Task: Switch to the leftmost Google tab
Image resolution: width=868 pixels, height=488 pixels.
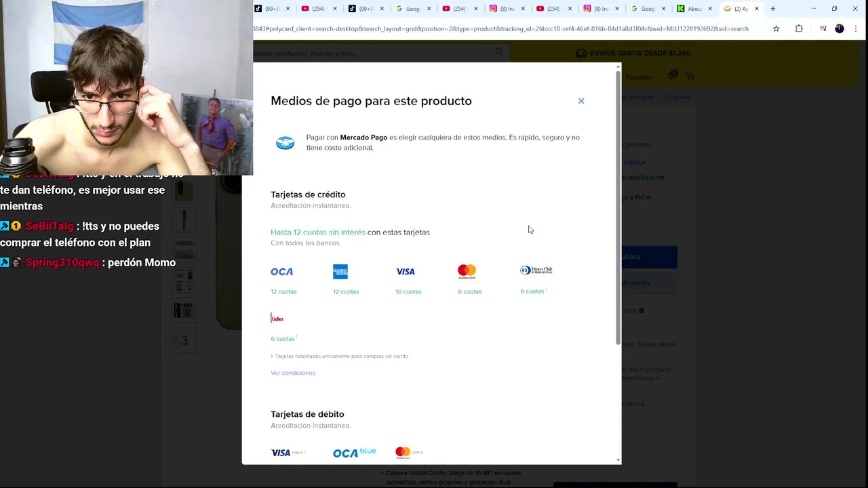Action: [408, 9]
